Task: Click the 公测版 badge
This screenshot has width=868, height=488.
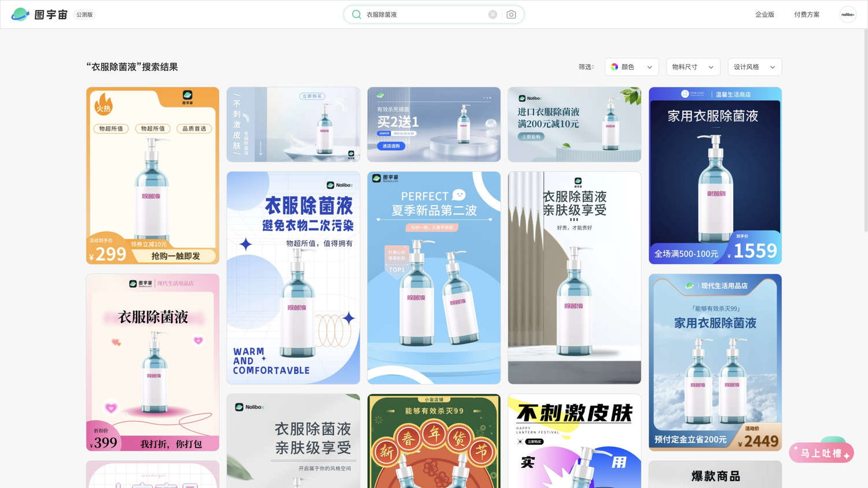Action: pyautogui.click(x=84, y=14)
